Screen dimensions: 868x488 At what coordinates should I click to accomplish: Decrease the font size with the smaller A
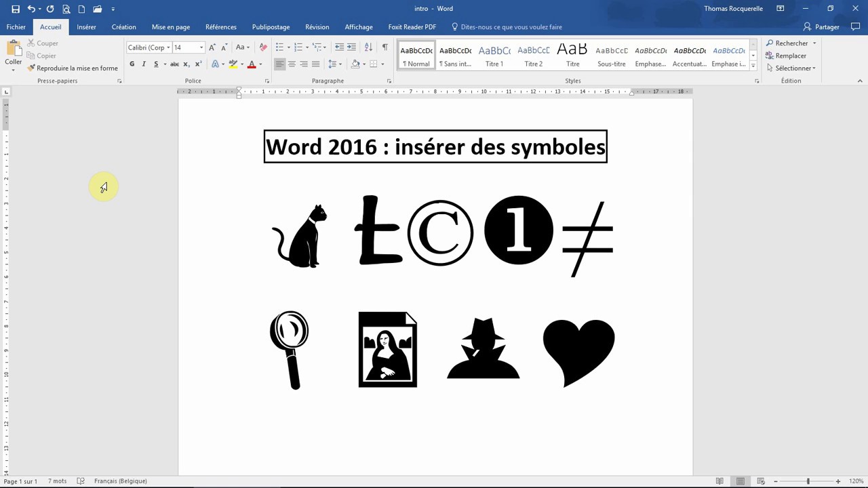point(224,47)
